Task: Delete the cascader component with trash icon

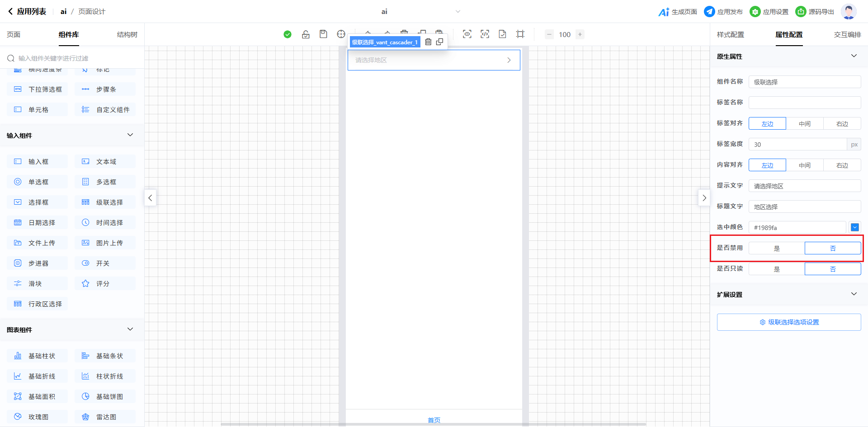Action: pos(428,42)
